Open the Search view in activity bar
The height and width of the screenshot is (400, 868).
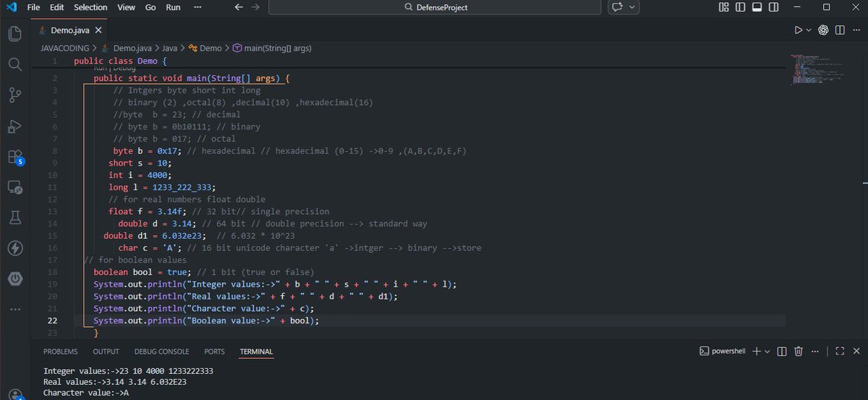point(14,64)
